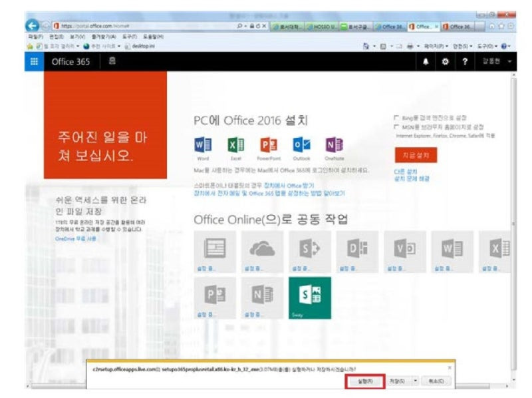Expand the search dropdown arrow in address bar
This screenshot has height=398, width=532.
(245, 26)
